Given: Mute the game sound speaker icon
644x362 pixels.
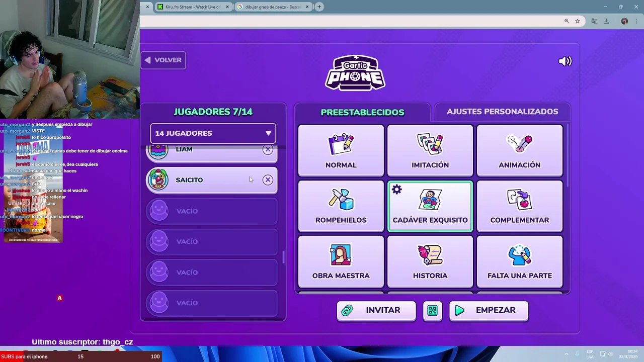Looking at the screenshot, I should point(565,61).
